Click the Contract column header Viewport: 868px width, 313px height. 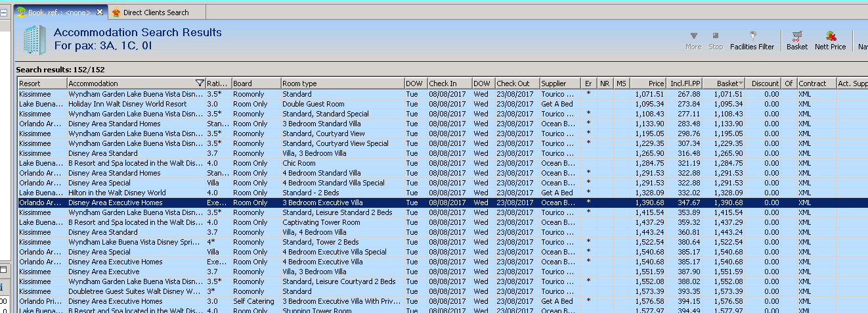coord(816,84)
